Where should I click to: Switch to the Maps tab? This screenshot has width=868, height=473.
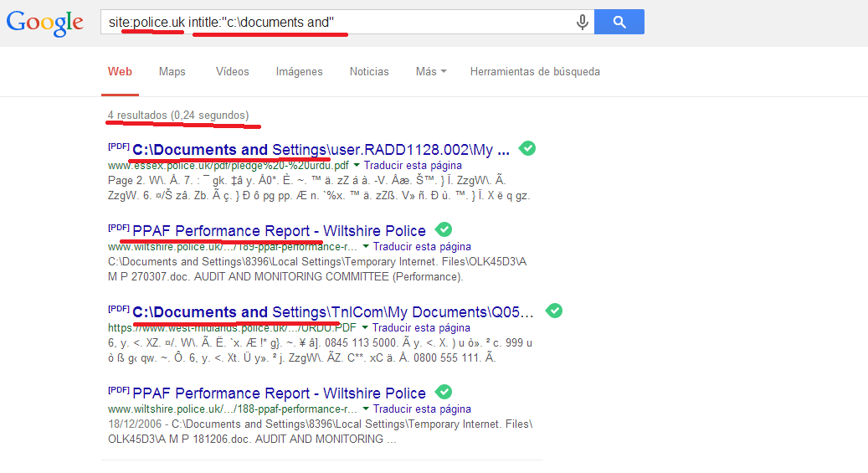[x=172, y=71]
